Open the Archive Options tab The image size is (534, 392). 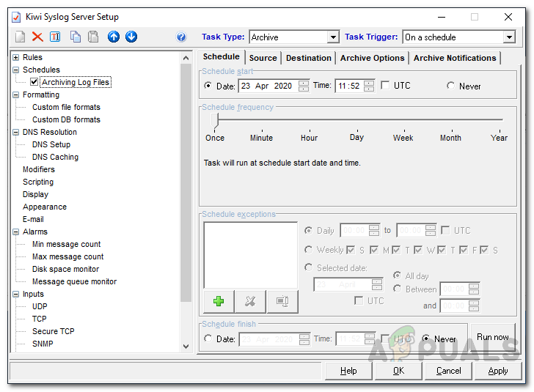click(x=372, y=58)
